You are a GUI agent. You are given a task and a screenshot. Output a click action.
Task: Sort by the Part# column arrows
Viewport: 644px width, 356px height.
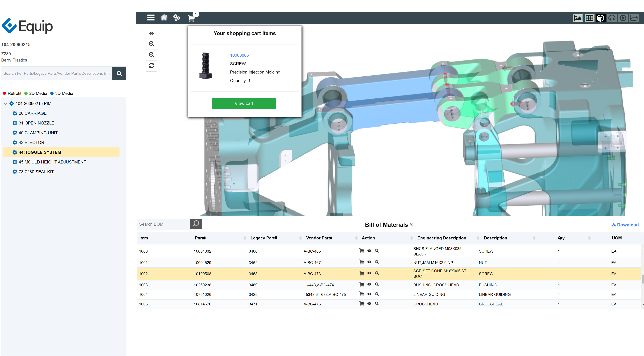click(244, 238)
